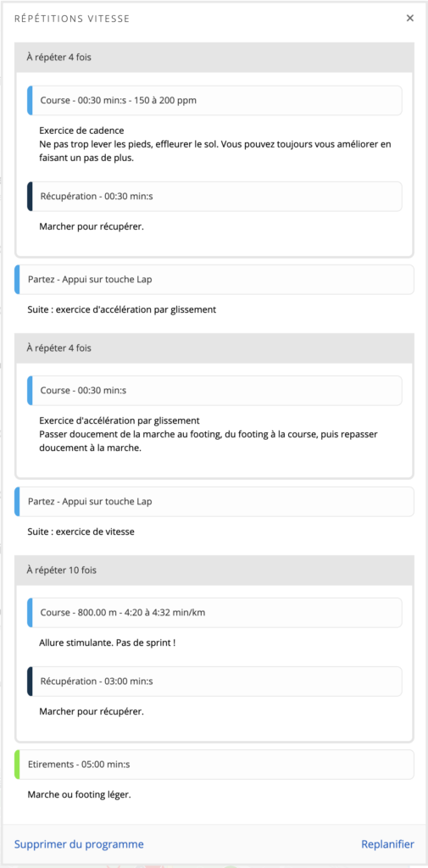Viewport: 428px width, 868px height.
Task: Select the first Partez Appui sur touche Lap step
Action: click(214, 280)
